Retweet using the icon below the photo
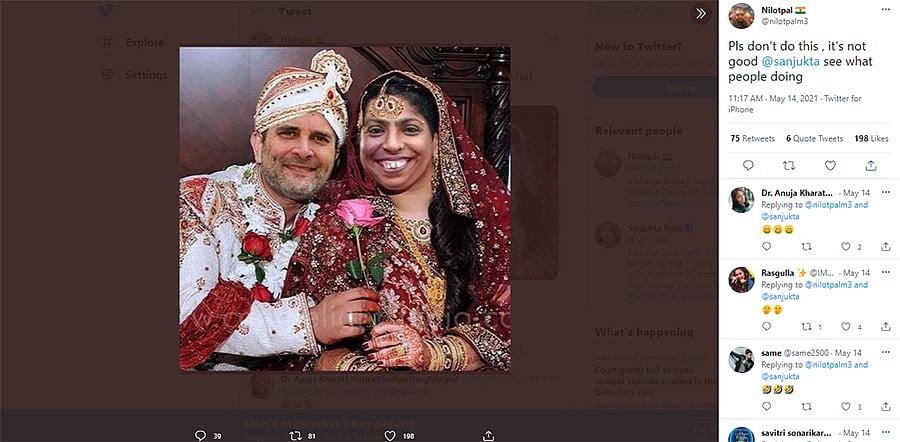 tap(294, 435)
